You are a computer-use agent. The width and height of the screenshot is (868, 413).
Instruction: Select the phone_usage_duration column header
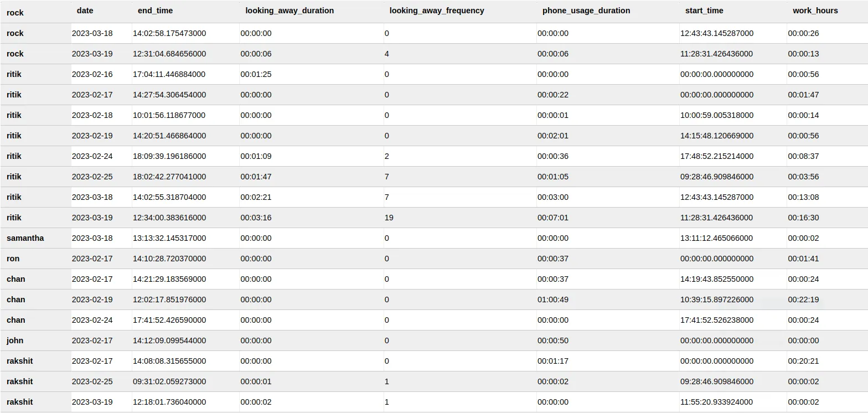[x=586, y=11]
